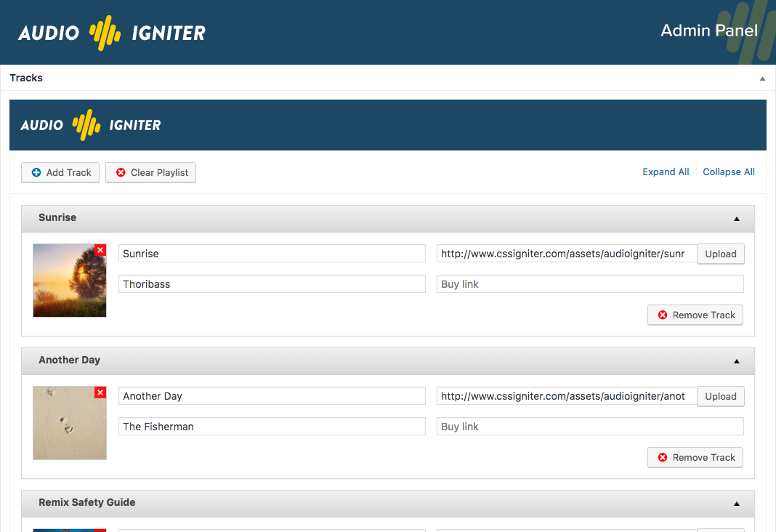This screenshot has height=532, width=776.
Task: Focus the Buy link field in Sunrise track
Action: click(590, 284)
